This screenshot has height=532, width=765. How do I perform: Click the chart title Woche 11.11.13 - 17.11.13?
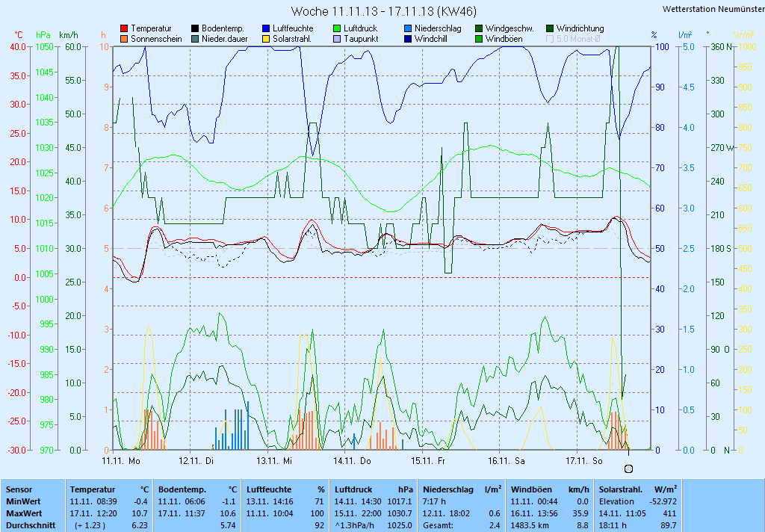click(383, 11)
